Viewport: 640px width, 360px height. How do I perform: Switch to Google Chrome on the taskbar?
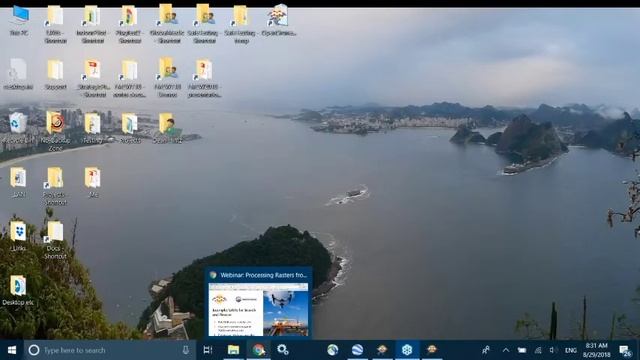pyautogui.click(x=258, y=350)
